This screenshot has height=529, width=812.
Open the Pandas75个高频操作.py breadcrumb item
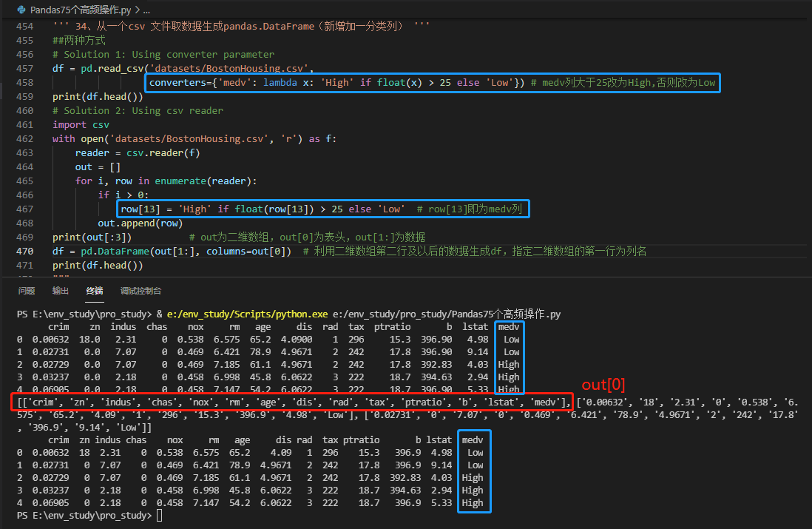click(x=81, y=10)
